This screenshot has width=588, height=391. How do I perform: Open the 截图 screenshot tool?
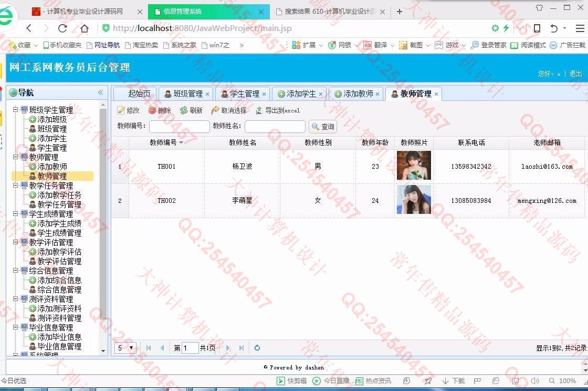point(412,45)
